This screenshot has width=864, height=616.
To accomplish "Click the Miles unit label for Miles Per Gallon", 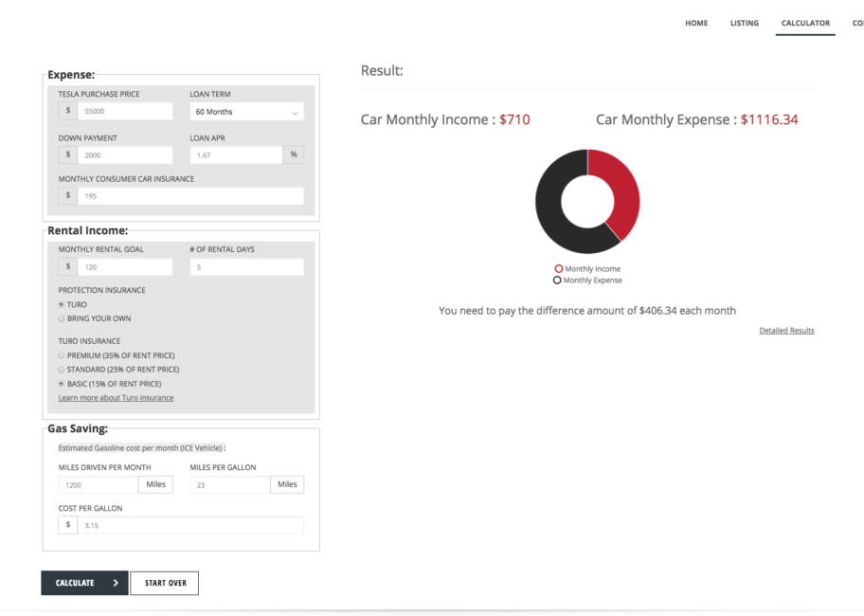I will (x=287, y=484).
